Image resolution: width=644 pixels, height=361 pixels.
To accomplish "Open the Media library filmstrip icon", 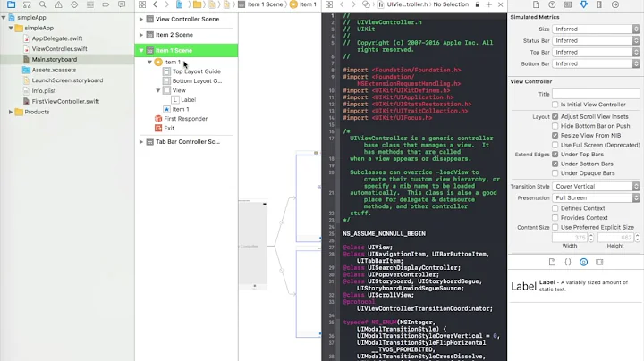I will pos(599,262).
